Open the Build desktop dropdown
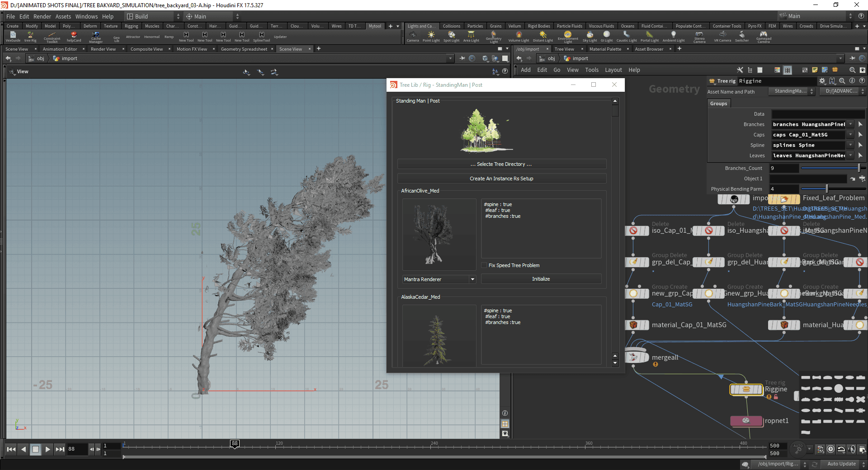The width and height of the screenshot is (868, 470). pyautogui.click(x=154, y=16)
